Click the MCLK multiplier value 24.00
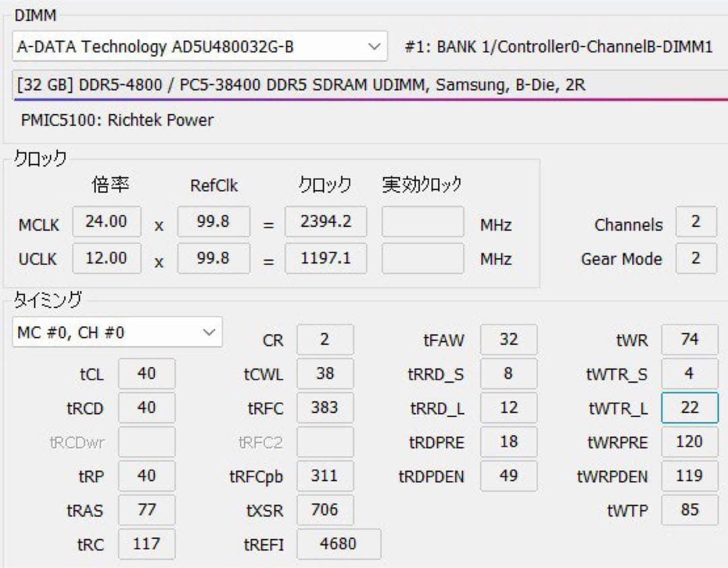Image resolution: width=728 pixels, height=568 pixels. 107,221
